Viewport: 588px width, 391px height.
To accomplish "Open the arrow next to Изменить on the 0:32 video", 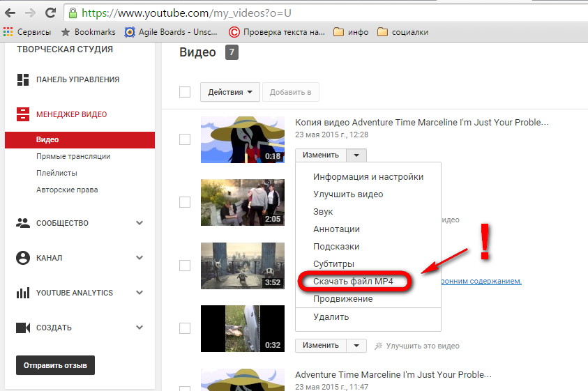I will pyautogui.click(x=356, y=345).
